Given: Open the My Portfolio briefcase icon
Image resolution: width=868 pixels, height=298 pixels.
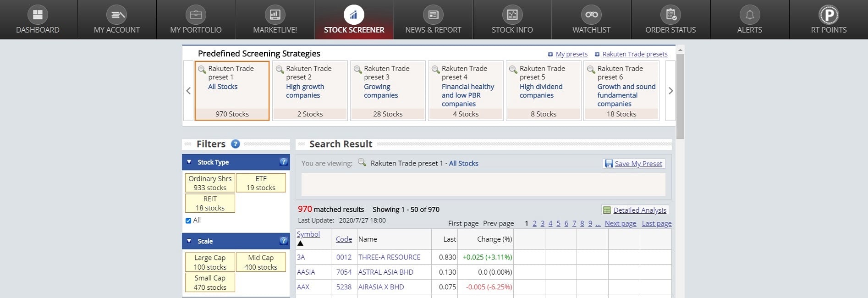Looking at the screenshot, I should 196,15.
